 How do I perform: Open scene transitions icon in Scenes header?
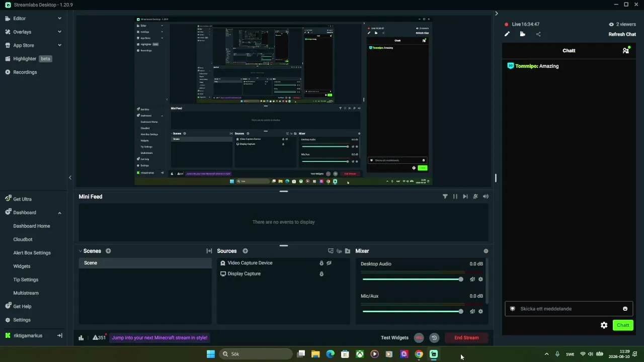pos(209,251)
